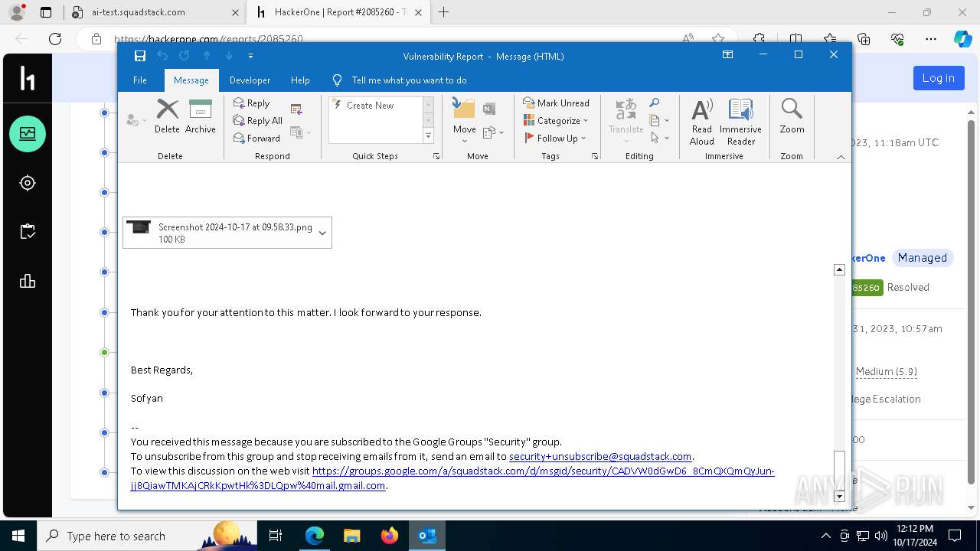Viewport: 980px width, 551px height.
Task: Save the message with the floppy disk icon
Action: coord(139,56)
